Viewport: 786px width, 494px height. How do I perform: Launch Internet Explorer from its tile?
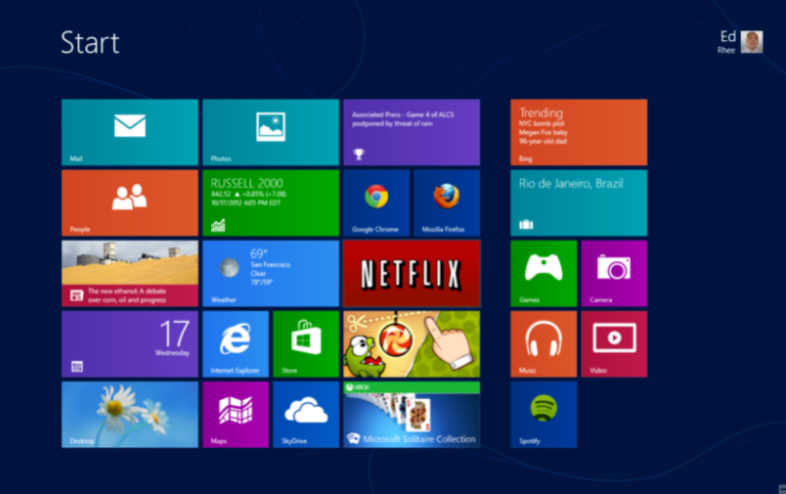pos(236,344)
